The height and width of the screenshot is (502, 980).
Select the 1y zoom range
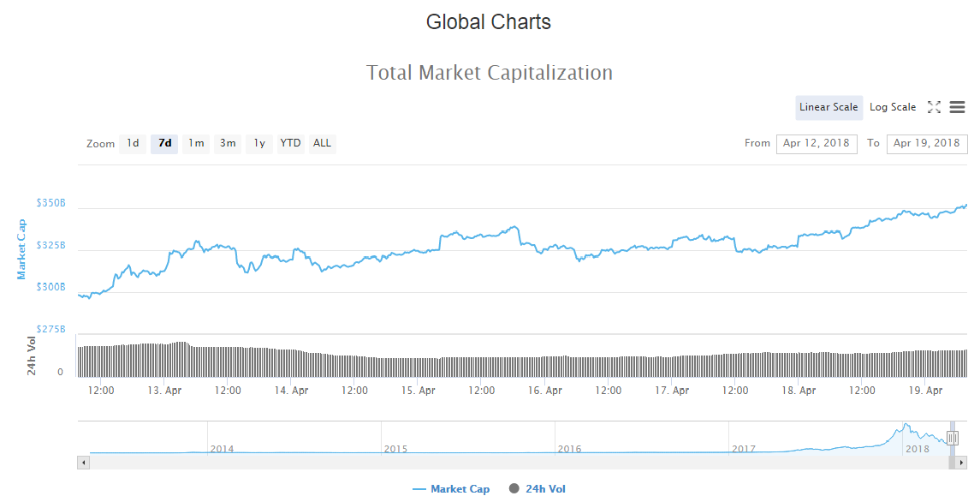click(258, 143)
